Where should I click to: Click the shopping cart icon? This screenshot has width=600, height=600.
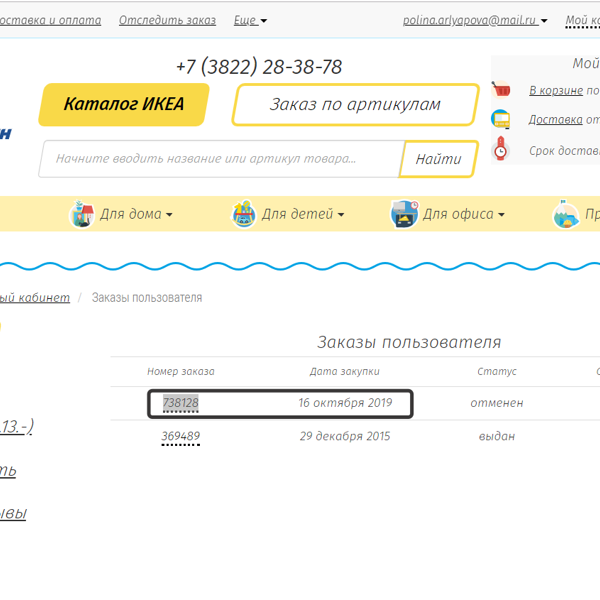501,90
